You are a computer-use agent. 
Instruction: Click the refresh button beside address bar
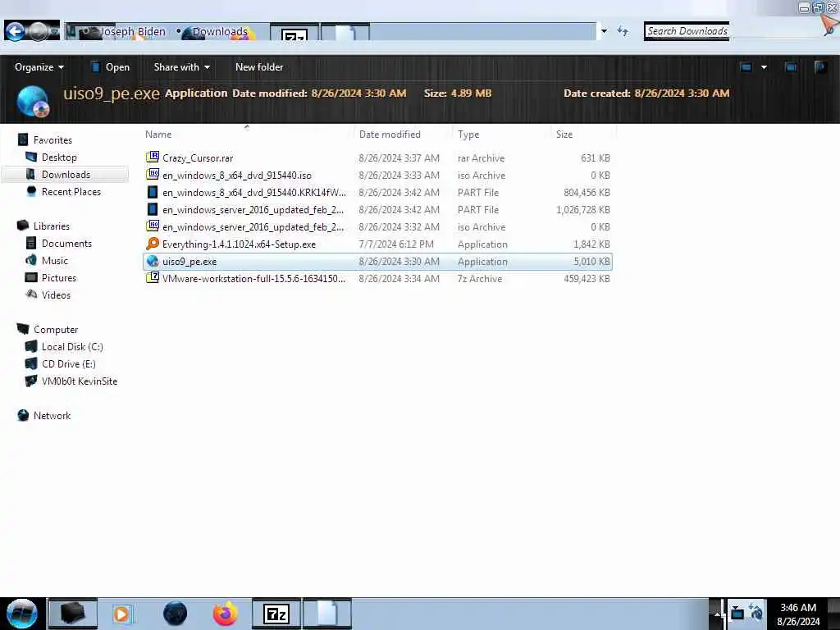[x=623, y=31]
